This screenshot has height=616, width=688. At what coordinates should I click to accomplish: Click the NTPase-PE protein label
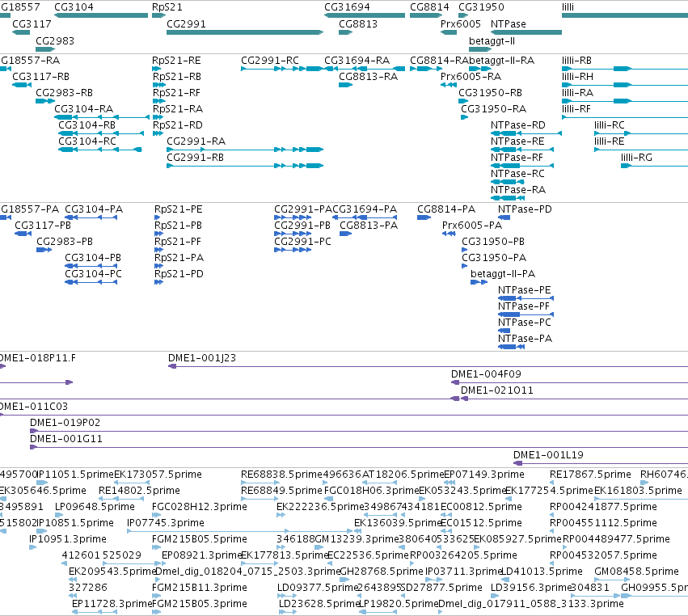[525, 290]
